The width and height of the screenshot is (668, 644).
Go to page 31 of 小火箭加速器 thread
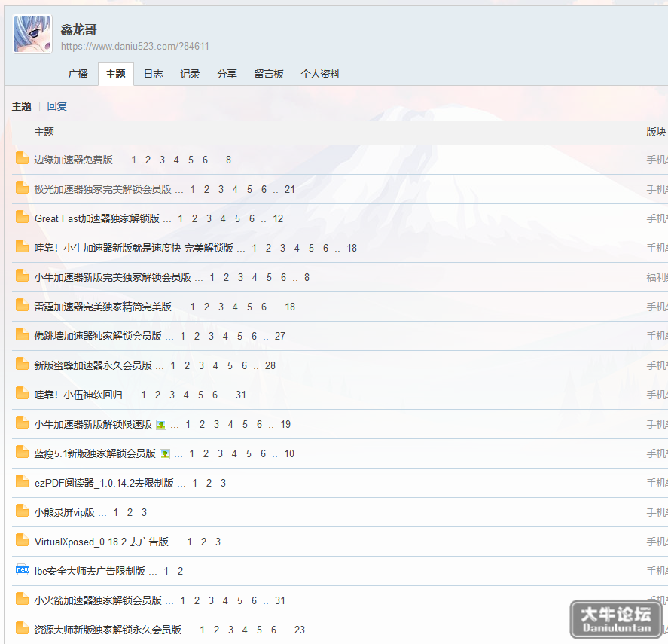pyautogui.click(x=280, y=601)
